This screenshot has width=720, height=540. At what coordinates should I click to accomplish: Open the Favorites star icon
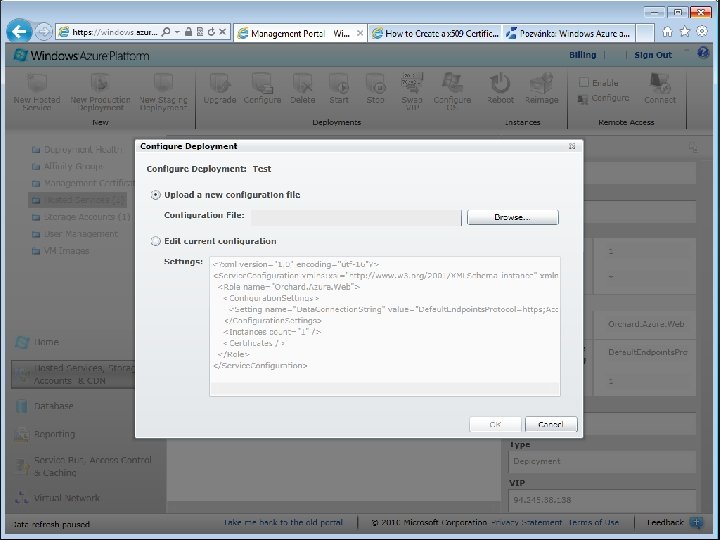click(x=685, y=32)
